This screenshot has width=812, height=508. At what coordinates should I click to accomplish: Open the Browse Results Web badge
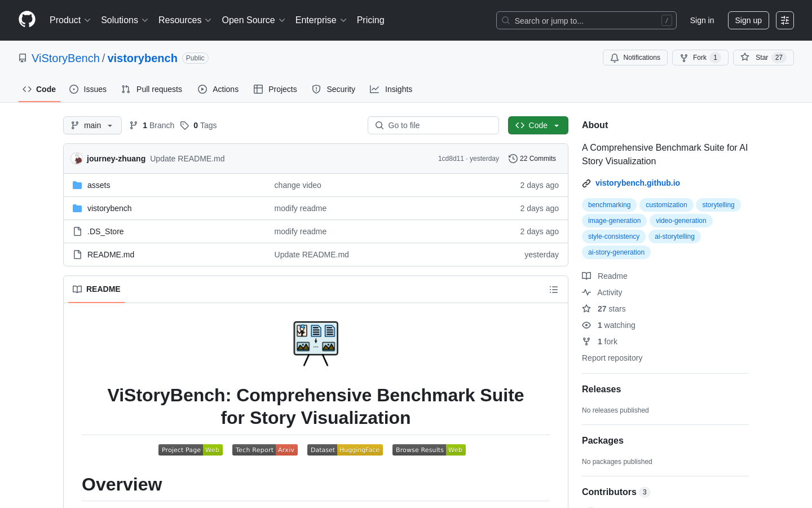click(x=429, y=450)
